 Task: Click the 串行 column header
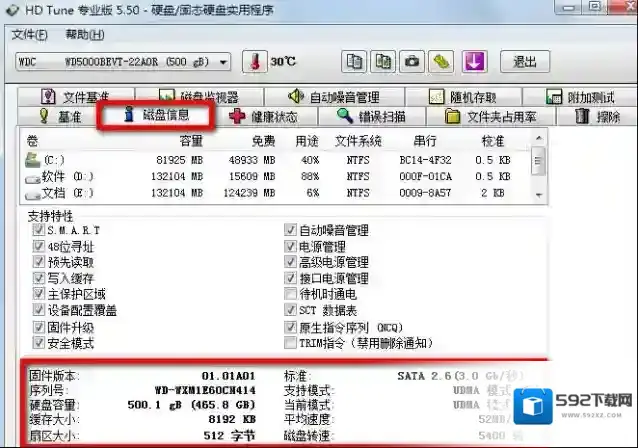(x=425, y=141)
